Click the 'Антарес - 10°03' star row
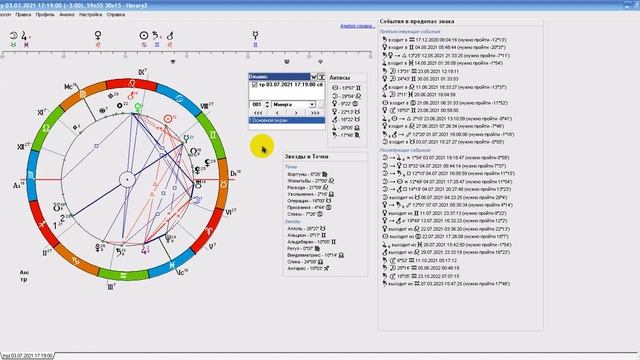This screenshot has height=360, width=640. tap(308, 269)
